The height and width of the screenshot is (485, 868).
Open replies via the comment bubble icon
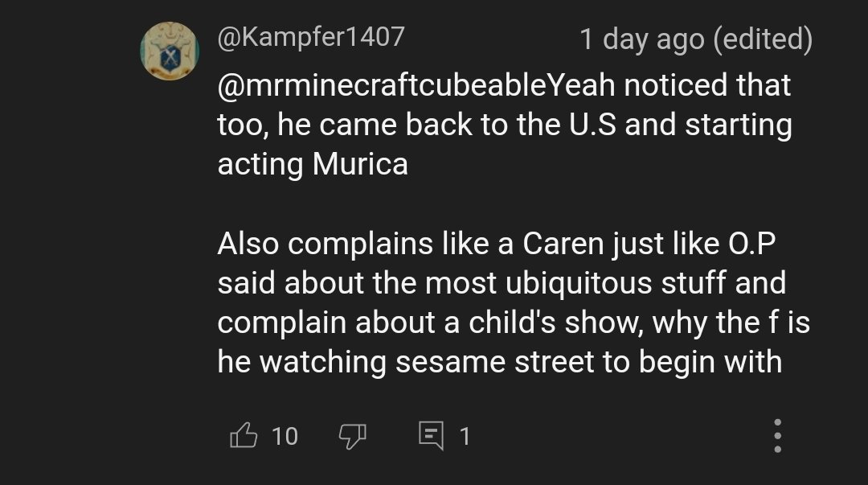click(x=432, y=436)
